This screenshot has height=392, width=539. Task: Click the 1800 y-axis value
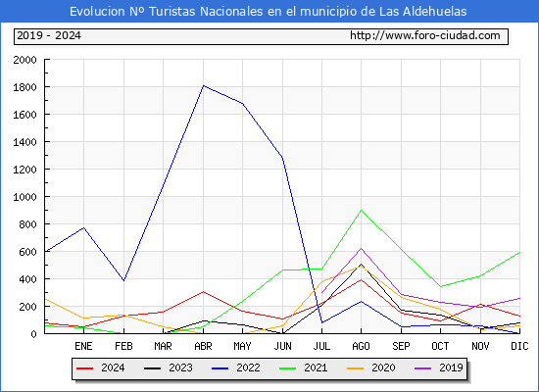click(x=24, y=87)
